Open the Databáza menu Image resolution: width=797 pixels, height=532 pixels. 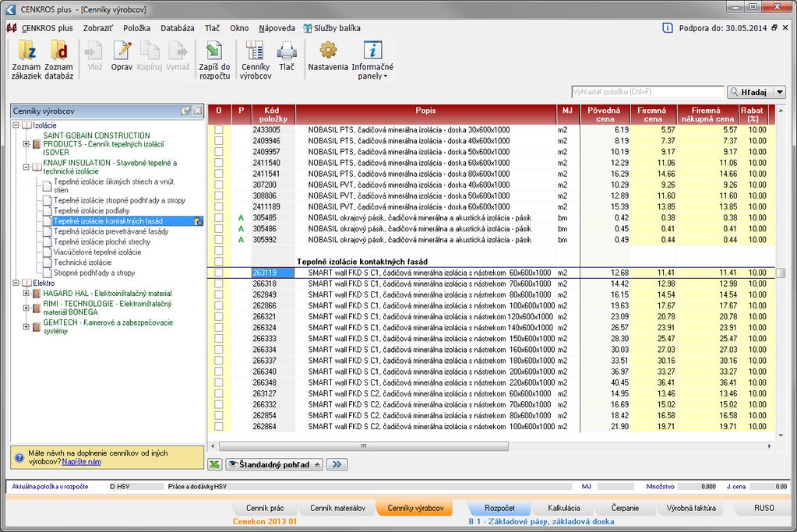178,29
